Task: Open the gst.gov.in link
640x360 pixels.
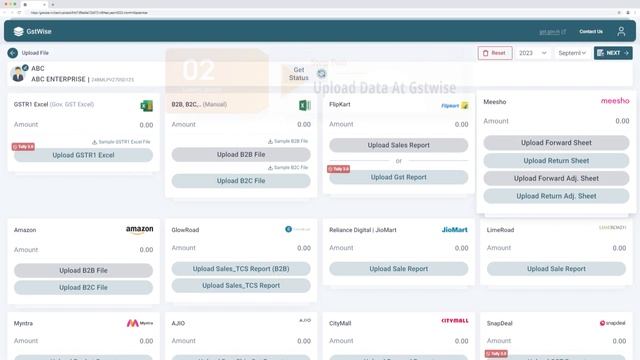Action: (x=552, y=31)
